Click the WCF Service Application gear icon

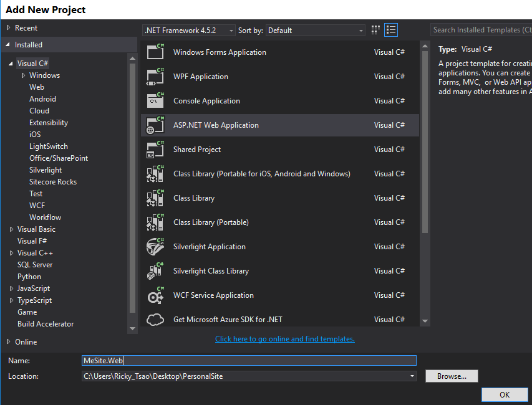[155, 295]
